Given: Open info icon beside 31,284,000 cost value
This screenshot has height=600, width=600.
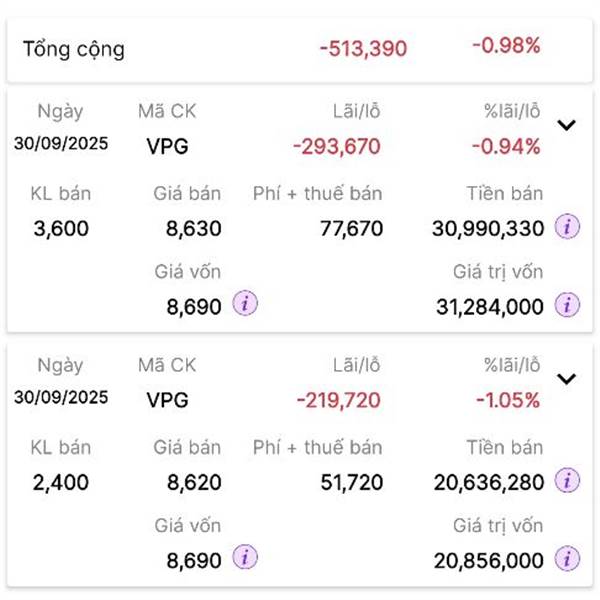Looking at the screenshot, I should pyautogui.click(x=567, y=304).
